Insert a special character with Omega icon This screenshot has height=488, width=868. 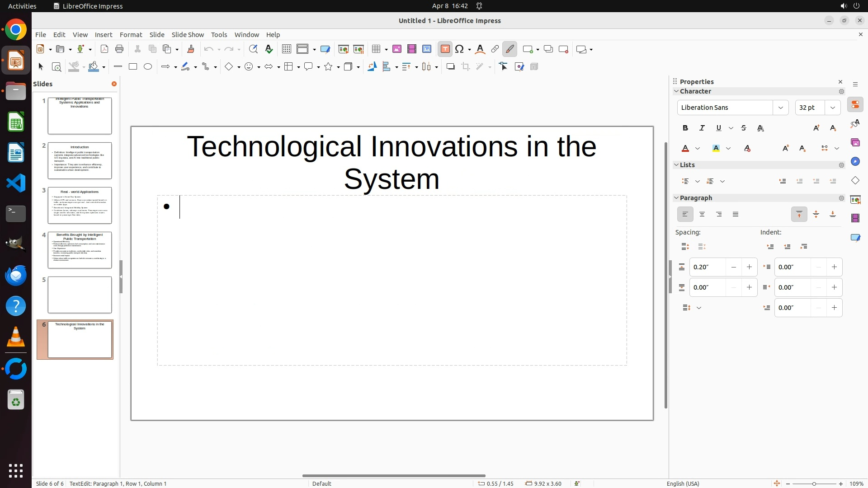[x=460, y=49]
